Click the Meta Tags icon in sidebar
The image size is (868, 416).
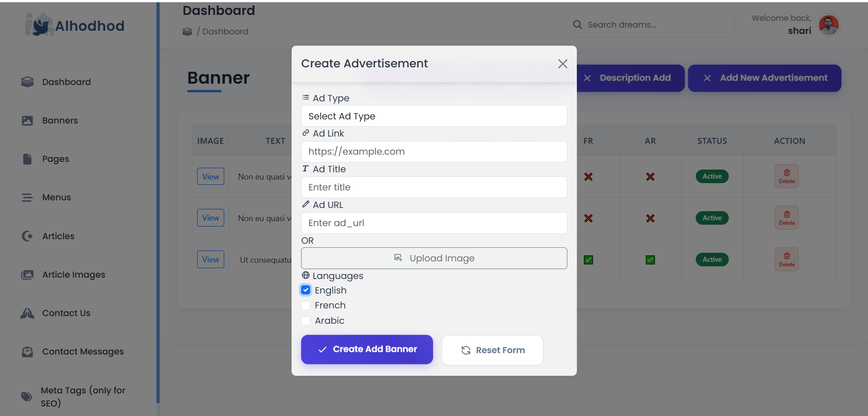coord(27,397)
